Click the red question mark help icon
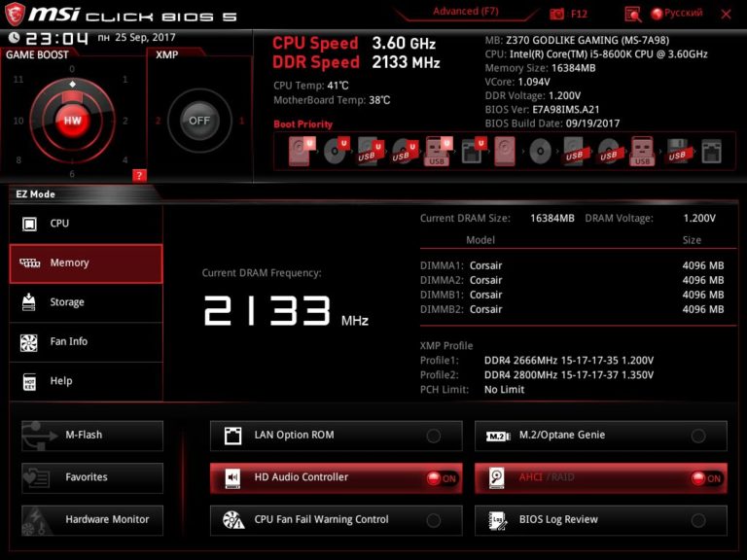The width and height of the screenshot is (747, 560). coord(139,176)
